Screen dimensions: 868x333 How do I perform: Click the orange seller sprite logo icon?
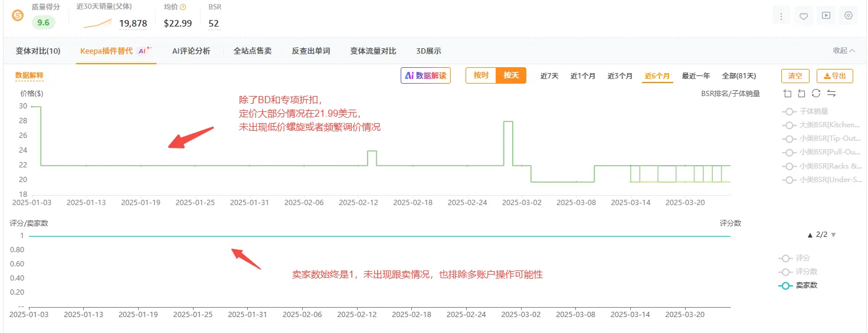click(18, 15)
